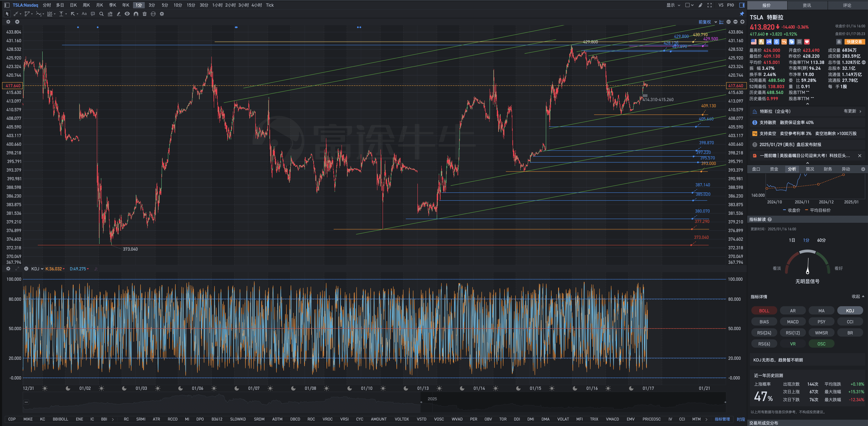Zoom in chart with plus icon
Image resolution: width=868 pixels, height=426 pixels.
(742, 22)
